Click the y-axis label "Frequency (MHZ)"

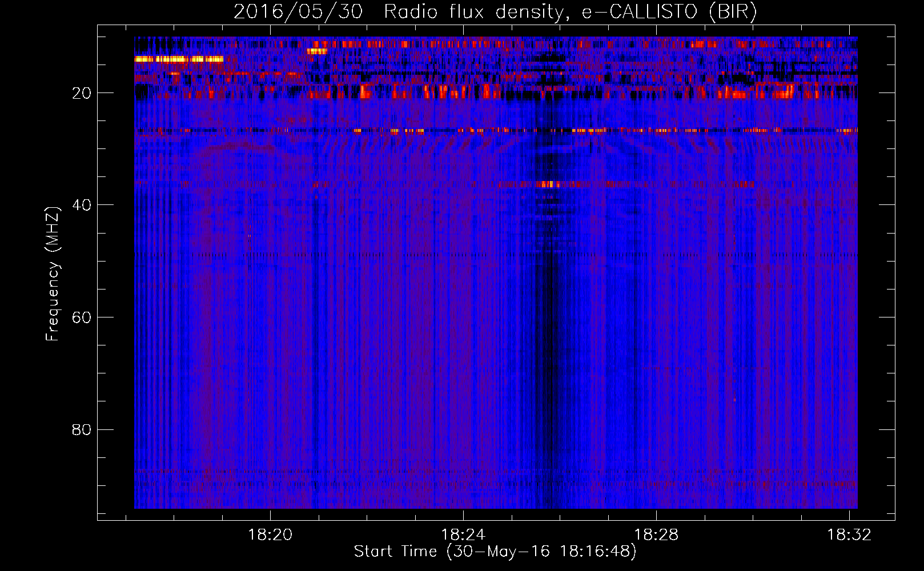tap(53, 274)
